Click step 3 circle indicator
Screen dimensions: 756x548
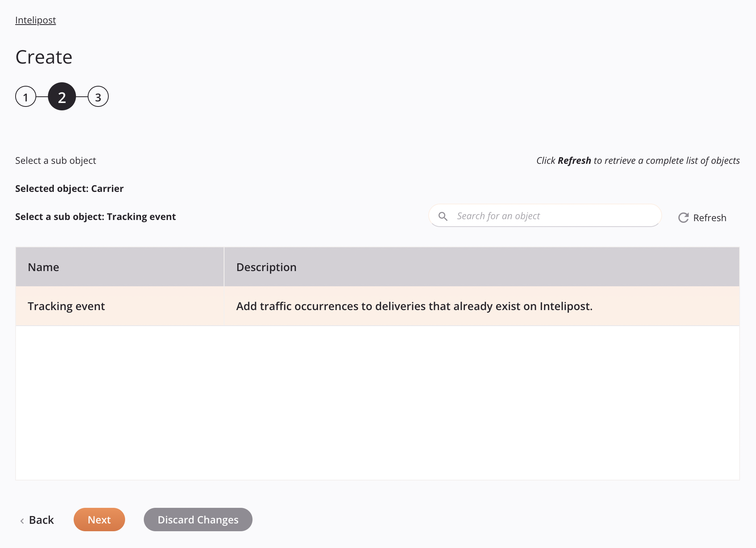click(x=97, y=96)
